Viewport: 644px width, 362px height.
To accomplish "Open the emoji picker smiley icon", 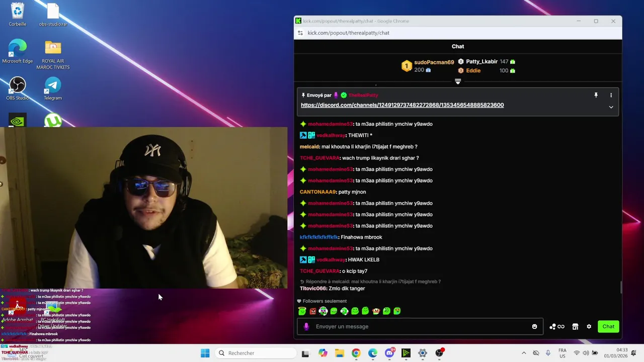I will click(534, 326).
